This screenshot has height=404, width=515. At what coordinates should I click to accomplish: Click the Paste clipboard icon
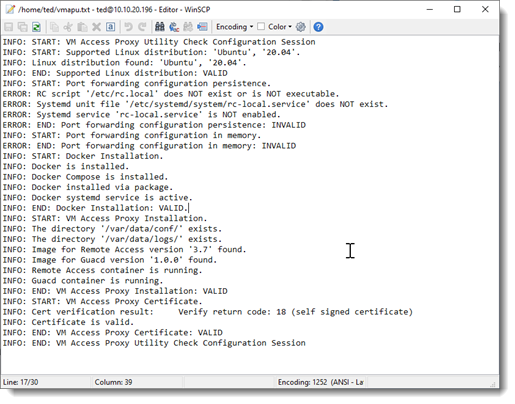82,27
